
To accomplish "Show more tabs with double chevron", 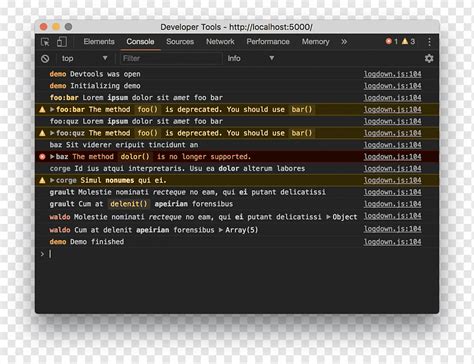I will coord(344,42).
